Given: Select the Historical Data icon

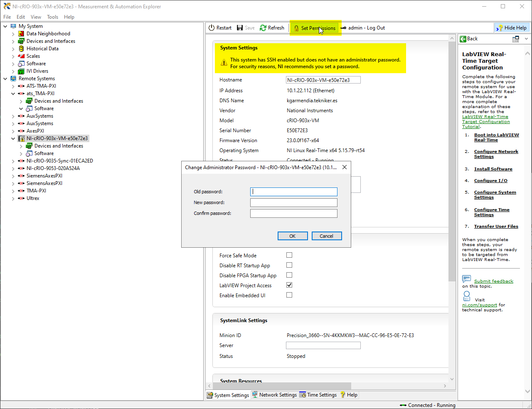Looking at the screenshot, I should click(x=21, y=49).
